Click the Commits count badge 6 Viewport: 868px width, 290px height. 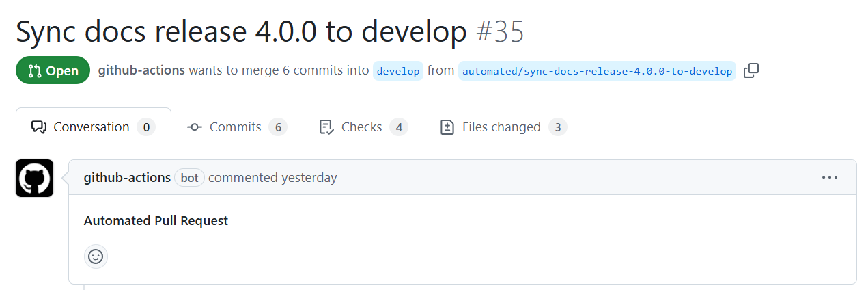click(x=277, y=127)
